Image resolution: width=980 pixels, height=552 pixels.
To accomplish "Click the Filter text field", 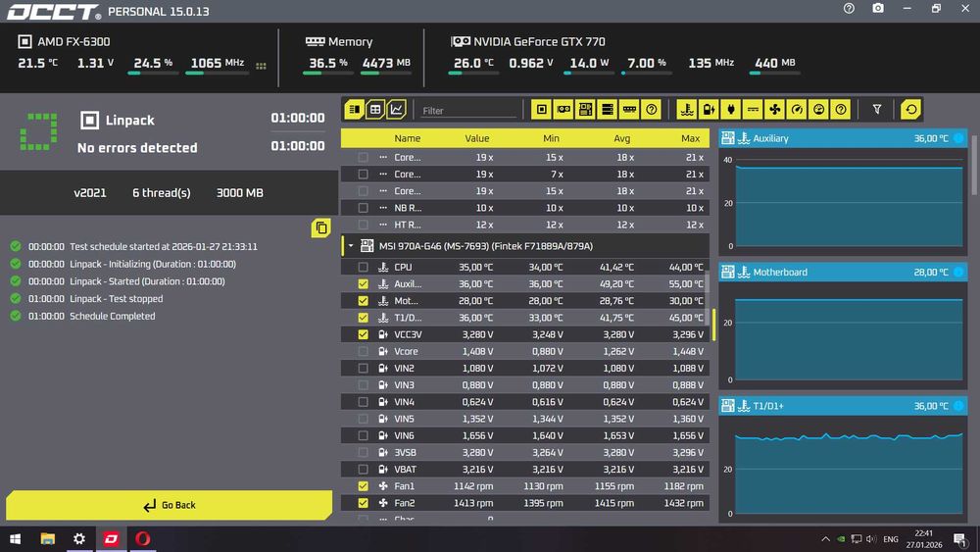I will (469, 111).
